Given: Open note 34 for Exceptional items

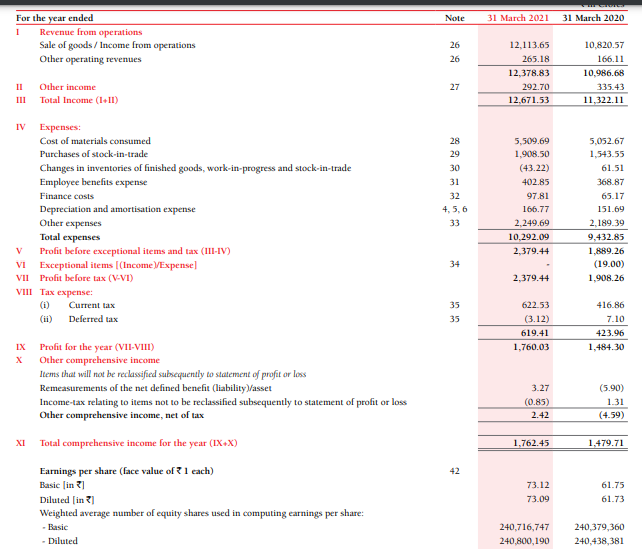Looking at the screenshot, I should coord(454,263).
